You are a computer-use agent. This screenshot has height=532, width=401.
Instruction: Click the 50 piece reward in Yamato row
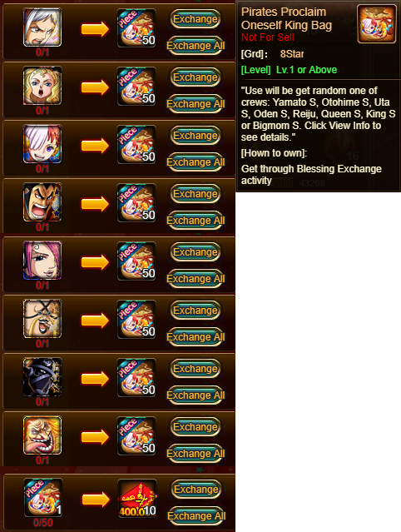(136, 27)
